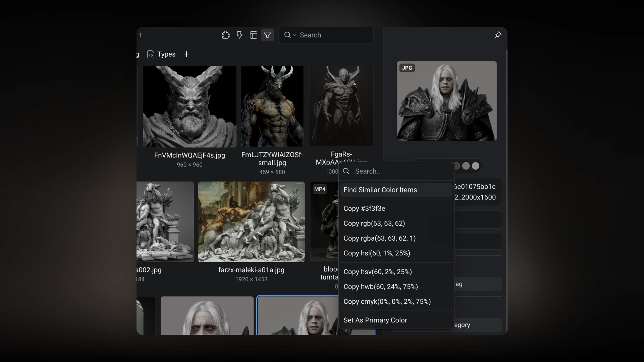Select the white-haired close-up portrait thumbnail
Screen dimensions: 644x362
point(207,316)
